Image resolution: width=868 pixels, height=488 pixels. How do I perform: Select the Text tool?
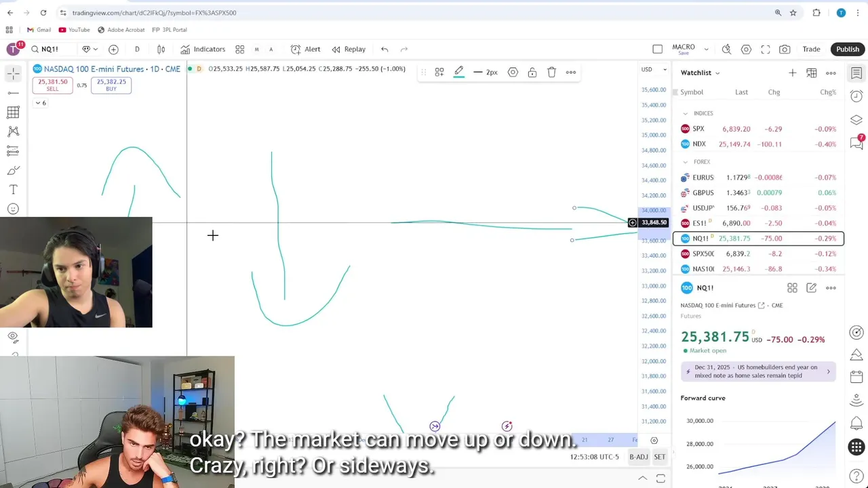pos(13,190)
